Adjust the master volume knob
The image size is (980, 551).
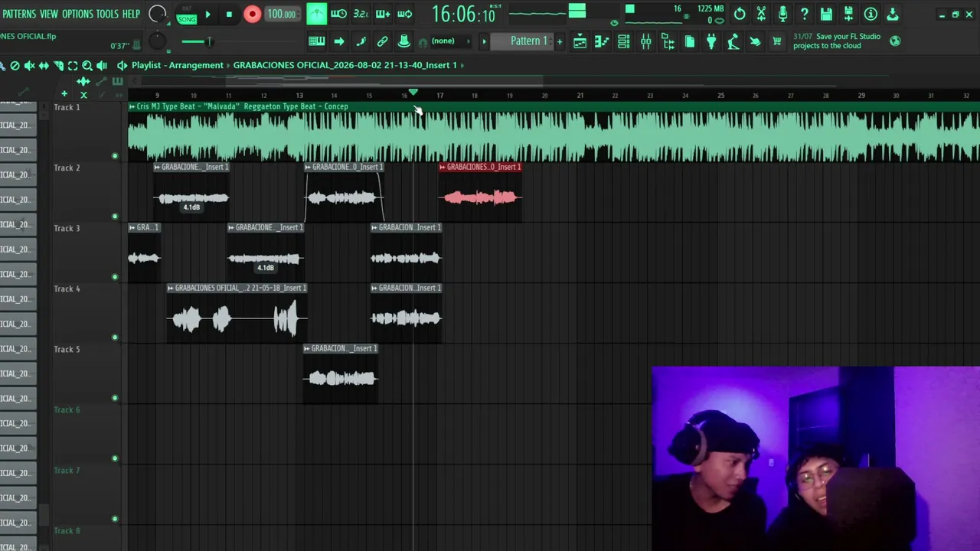[x=158, y=14]
